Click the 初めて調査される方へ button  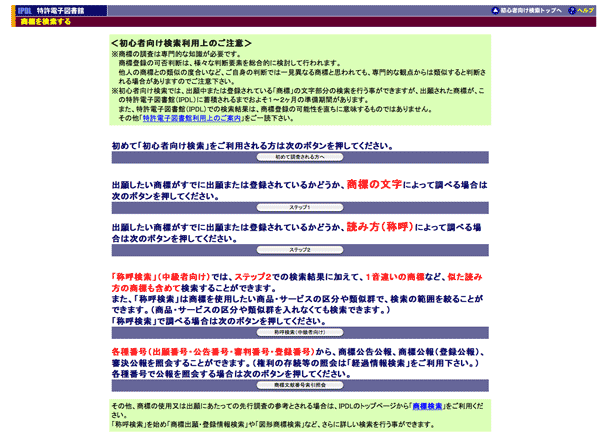[300, 157]
